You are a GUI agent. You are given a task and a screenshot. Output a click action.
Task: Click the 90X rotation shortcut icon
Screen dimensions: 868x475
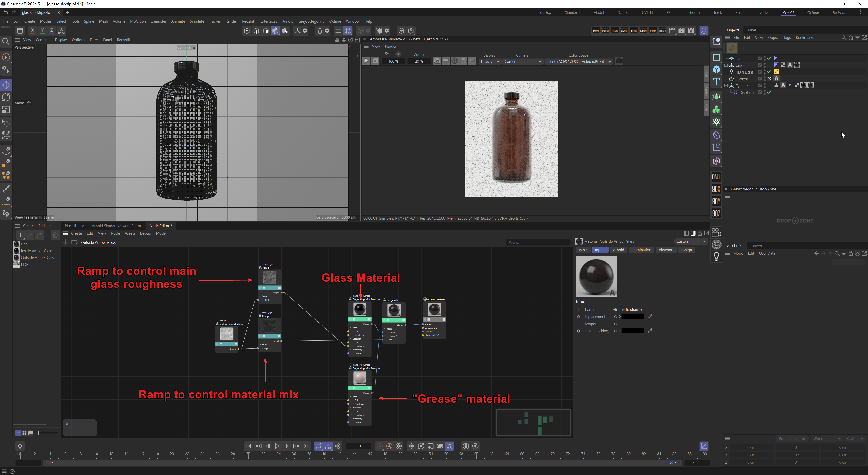point(716,189)
